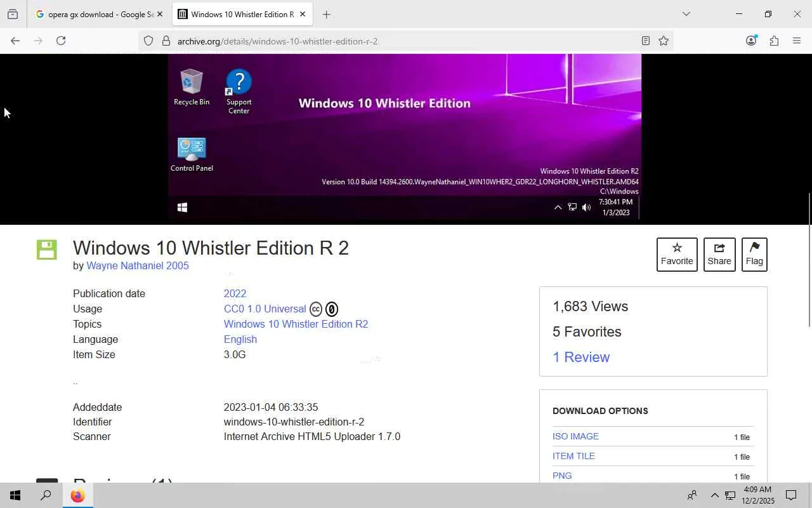Click the 5 Favorites count
This screenshot has width=812, height=508.
[587, 331]
